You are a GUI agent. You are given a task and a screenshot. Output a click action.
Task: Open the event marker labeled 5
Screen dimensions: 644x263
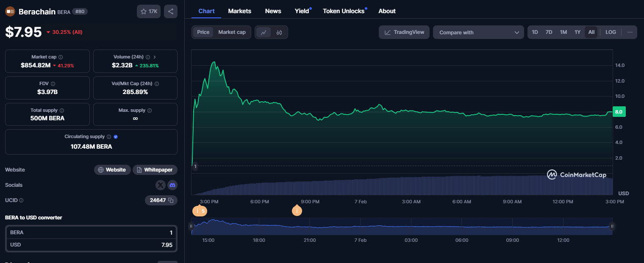[200, 210]
